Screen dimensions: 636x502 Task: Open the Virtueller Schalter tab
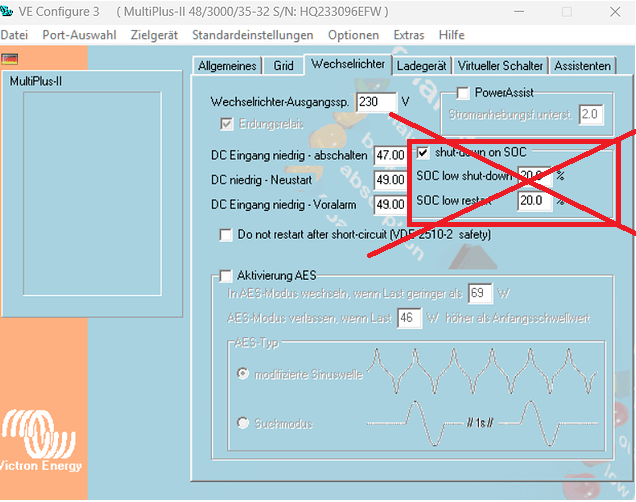click(500, 66)
